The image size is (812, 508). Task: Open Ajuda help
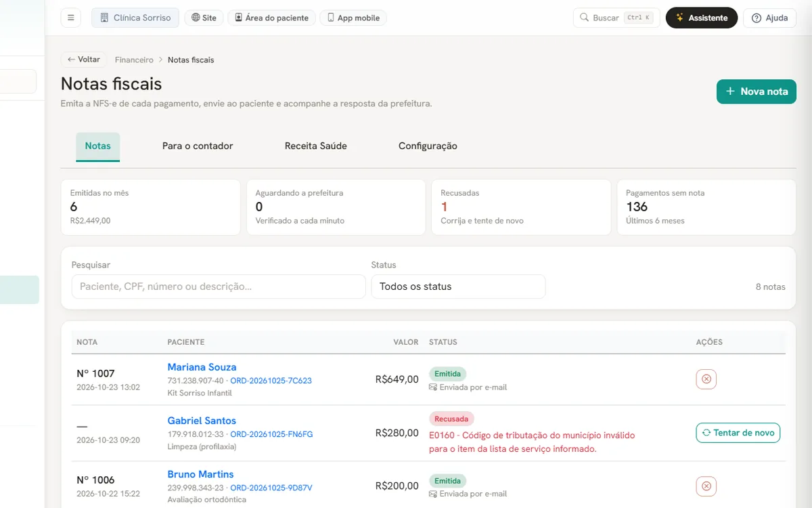(x=770, y=18)
